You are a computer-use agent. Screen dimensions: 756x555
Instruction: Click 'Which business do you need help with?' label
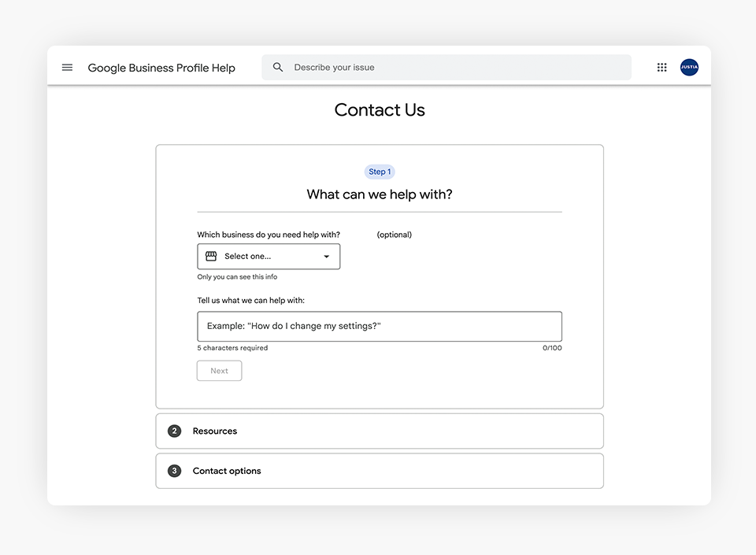pos(269,235)
